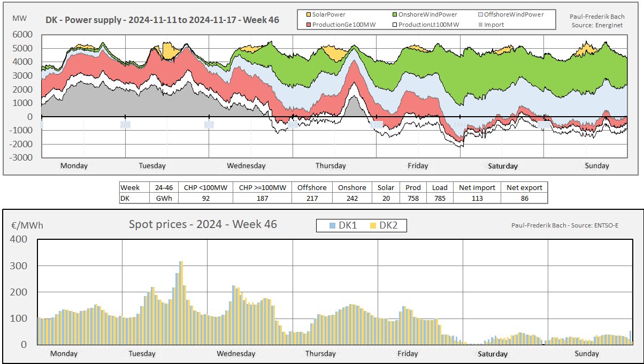Select the Spot prices chart title
Screen dimensions: 644x364
coord(203,224)
